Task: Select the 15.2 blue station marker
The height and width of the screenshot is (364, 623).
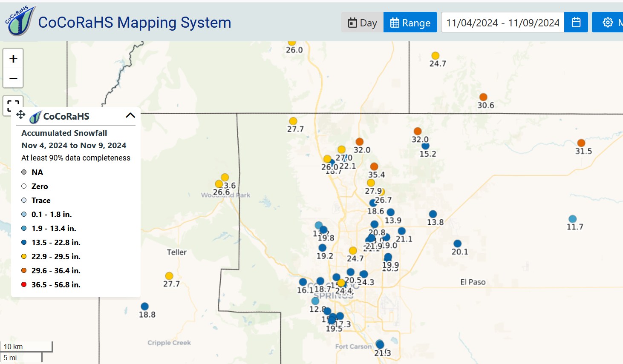Action: (425, 146)
